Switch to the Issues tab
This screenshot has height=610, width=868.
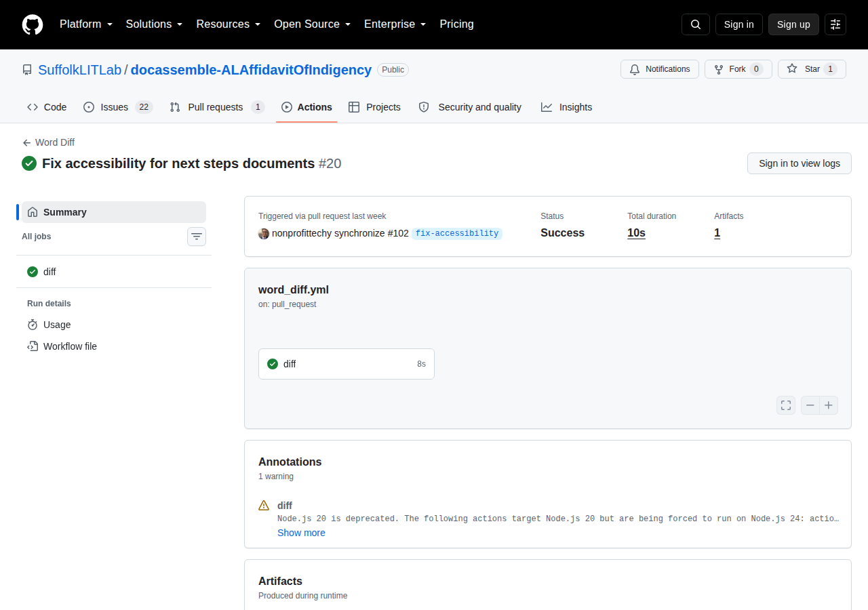[x=118, y=107]
